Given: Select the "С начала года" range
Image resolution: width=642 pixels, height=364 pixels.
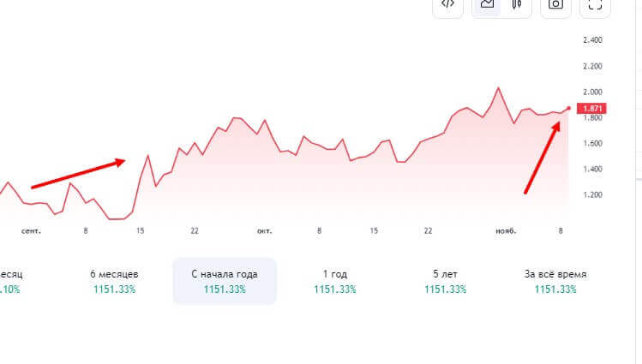Looking at the screenshot, I should point(225,274).
